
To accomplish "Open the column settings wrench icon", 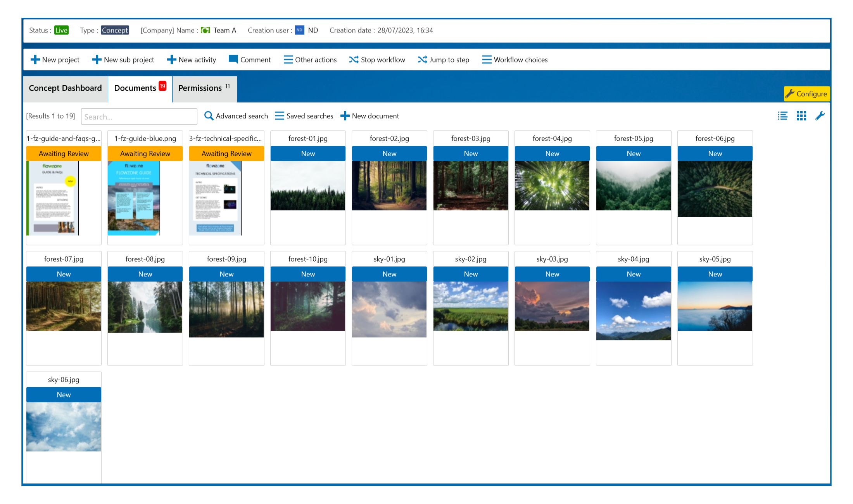I will (820, 116).
